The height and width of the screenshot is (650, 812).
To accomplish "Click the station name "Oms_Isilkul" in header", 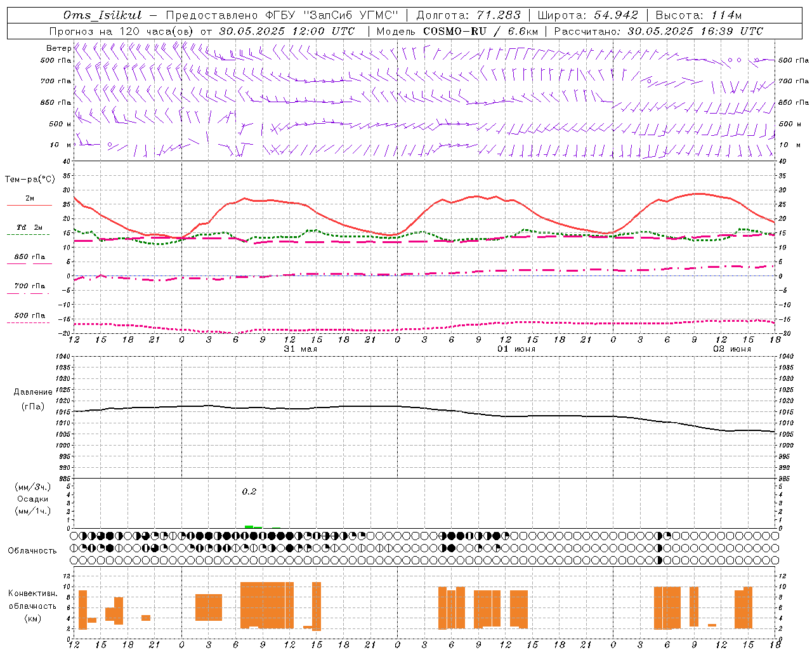I will [x=103, y=15].
